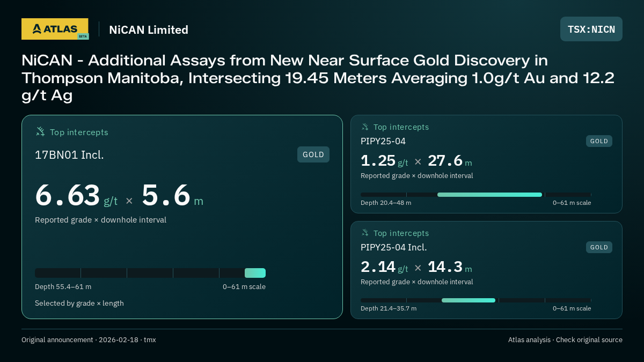Click the 1.25 g/t grade value
This screenshot has height=362, width=644.
384,161
